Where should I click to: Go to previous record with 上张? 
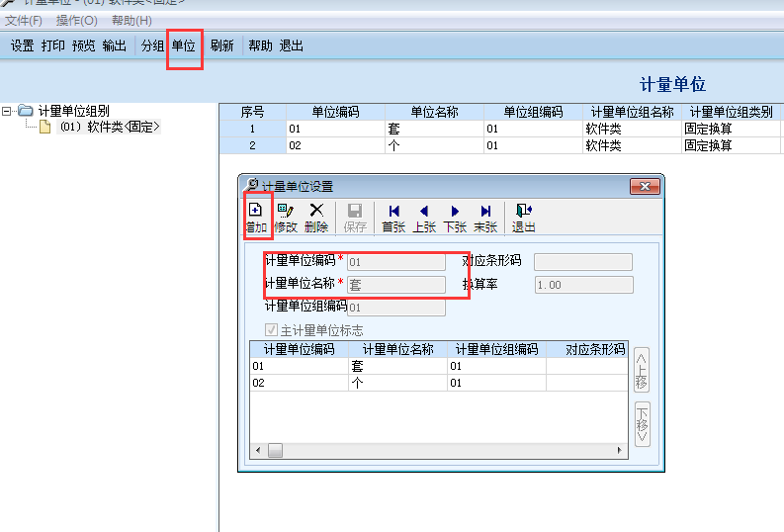[424, 217]
